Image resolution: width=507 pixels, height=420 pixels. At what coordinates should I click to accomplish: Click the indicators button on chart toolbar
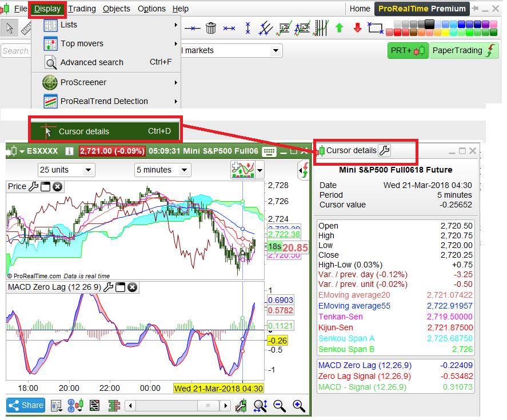243,170
